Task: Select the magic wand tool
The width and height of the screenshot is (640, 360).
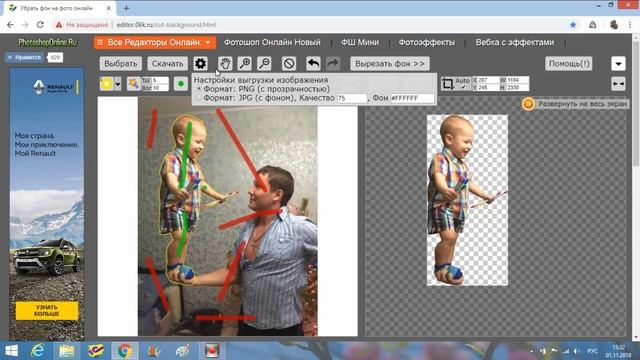Action: [x=133, y=84]
